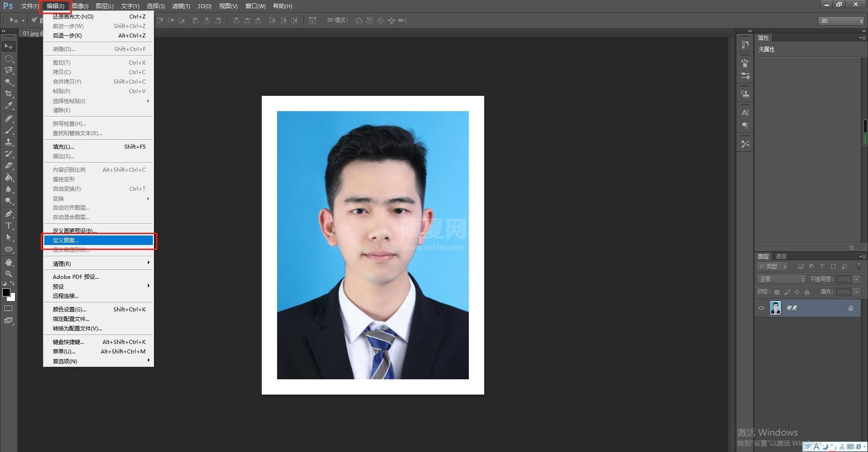The height and width of the screenshot is (452, 868).
Task: Select the Healing Brush tool
Action: point(9,118)
